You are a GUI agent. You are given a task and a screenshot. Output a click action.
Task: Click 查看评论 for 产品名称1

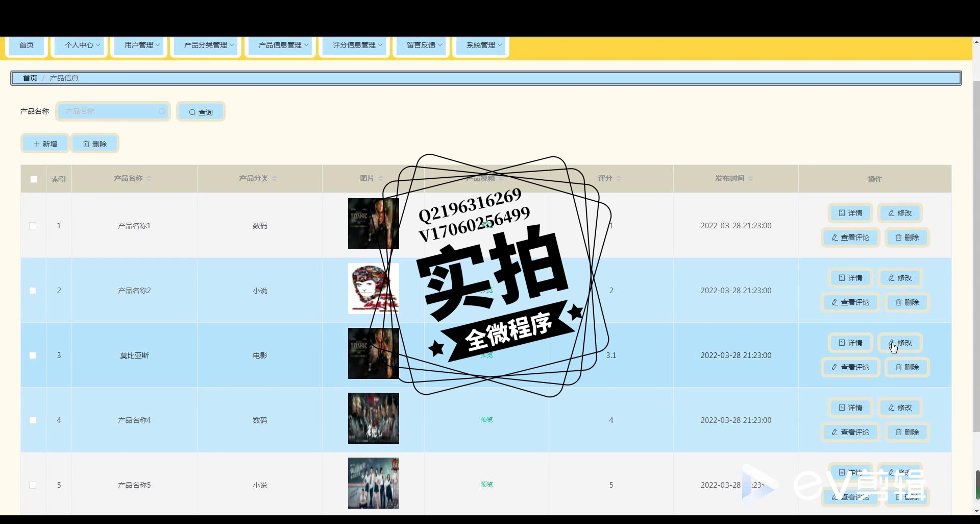[x=850, y=237]
